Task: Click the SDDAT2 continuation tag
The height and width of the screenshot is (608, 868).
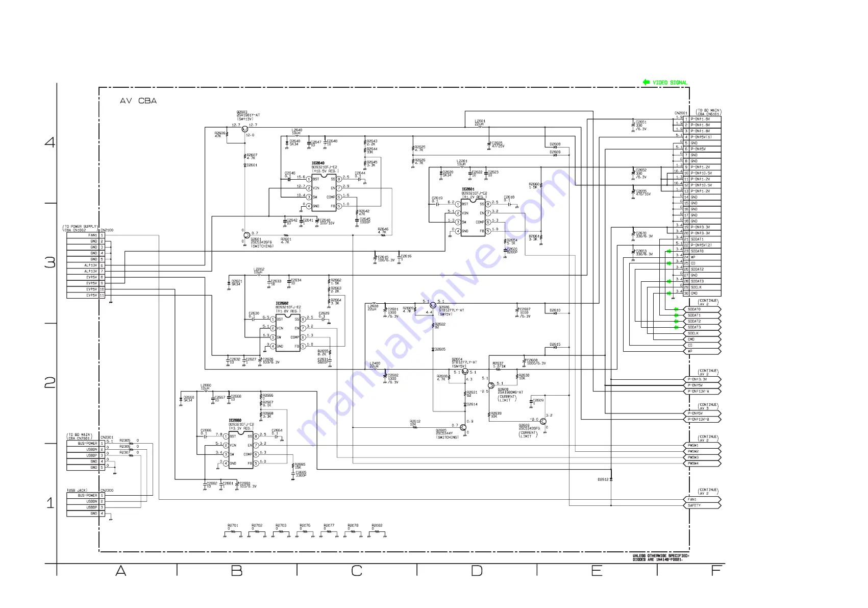Action: [702, 322]
